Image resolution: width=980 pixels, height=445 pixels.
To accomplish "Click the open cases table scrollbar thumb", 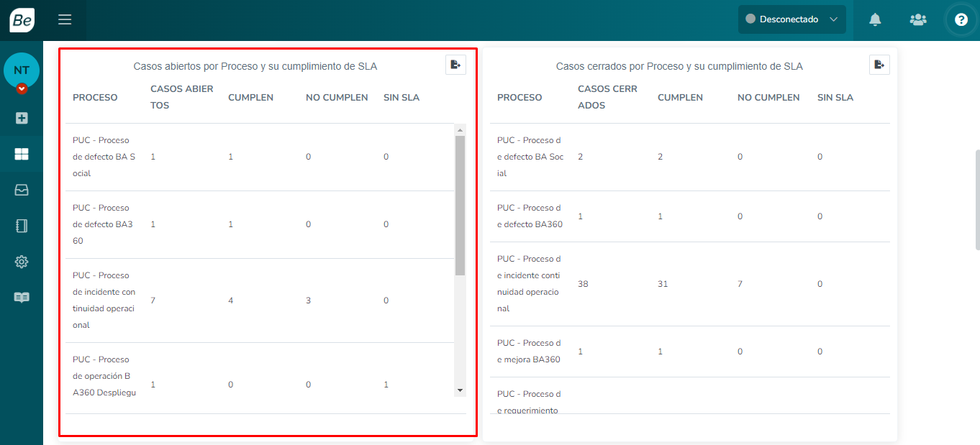I will (x=460, y=206).
